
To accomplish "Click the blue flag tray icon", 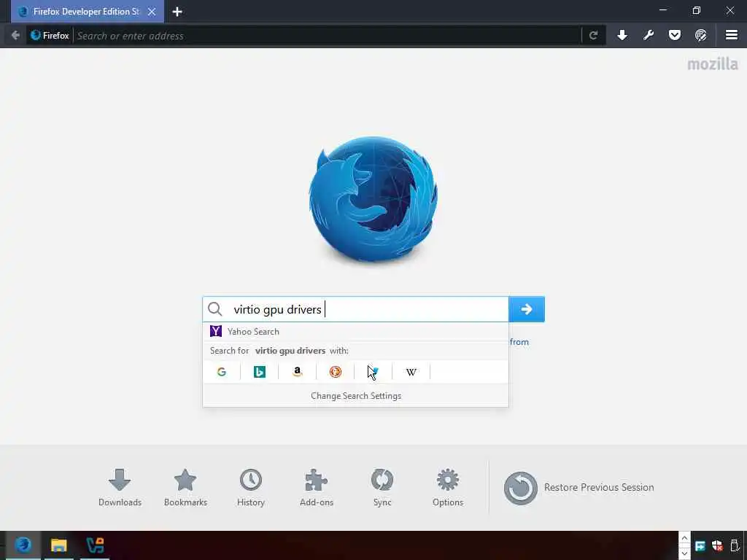I will click(x=700, y=545).
